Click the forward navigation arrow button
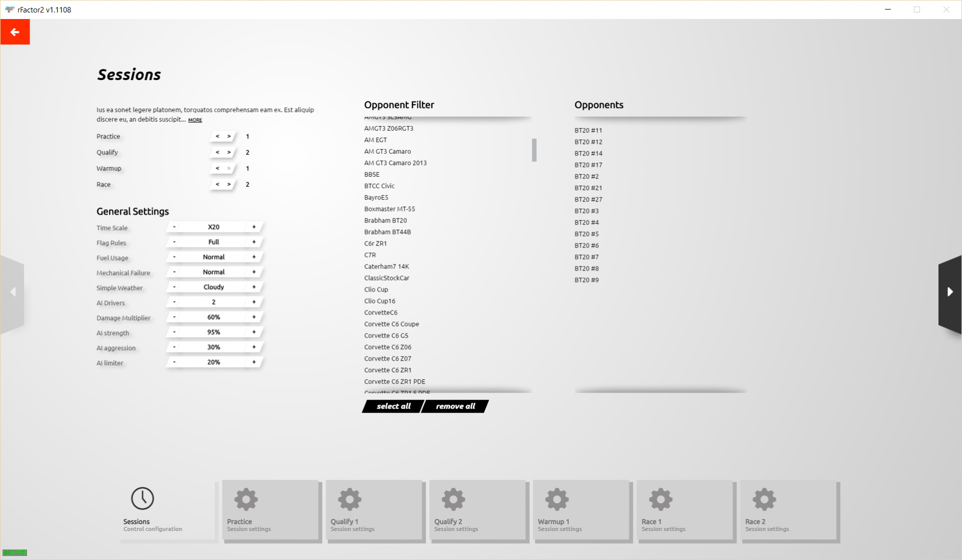The height and width of the screenshot is (560, 962). 949,291
